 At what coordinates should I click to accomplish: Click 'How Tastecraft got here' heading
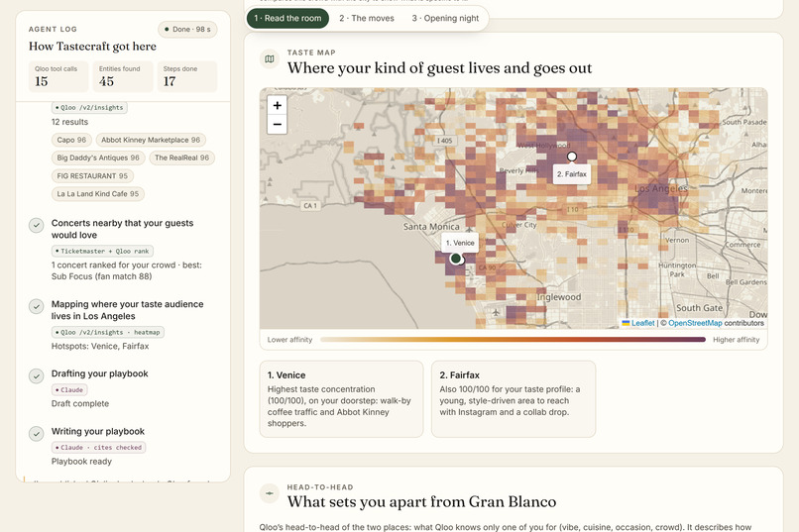coord(92,47)
